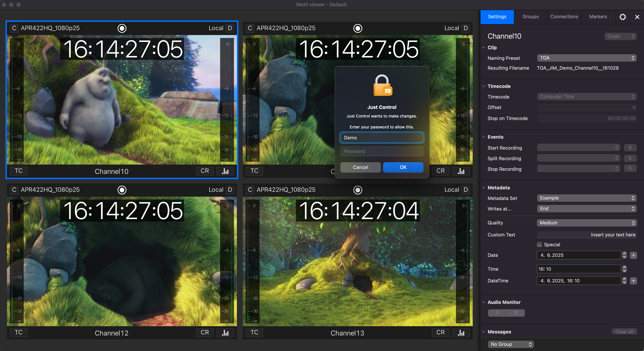Open the Stop Recording event dropdown

579,169
